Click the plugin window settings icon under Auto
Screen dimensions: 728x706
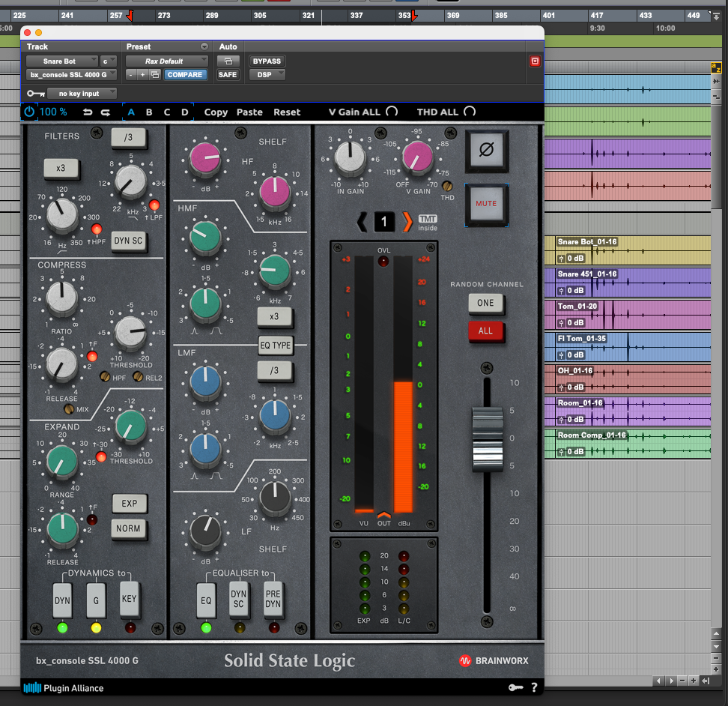(x=228, y=61)
